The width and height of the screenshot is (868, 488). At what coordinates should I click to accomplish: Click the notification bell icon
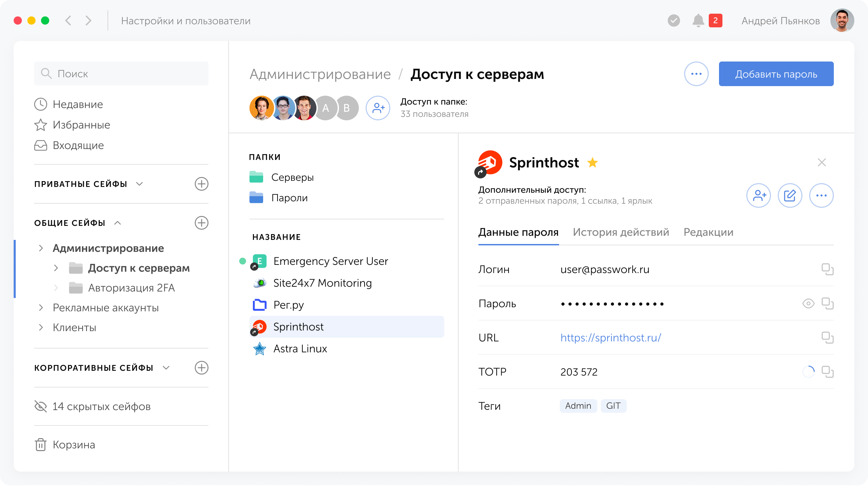pyautogui.click(x=698, y=21)
